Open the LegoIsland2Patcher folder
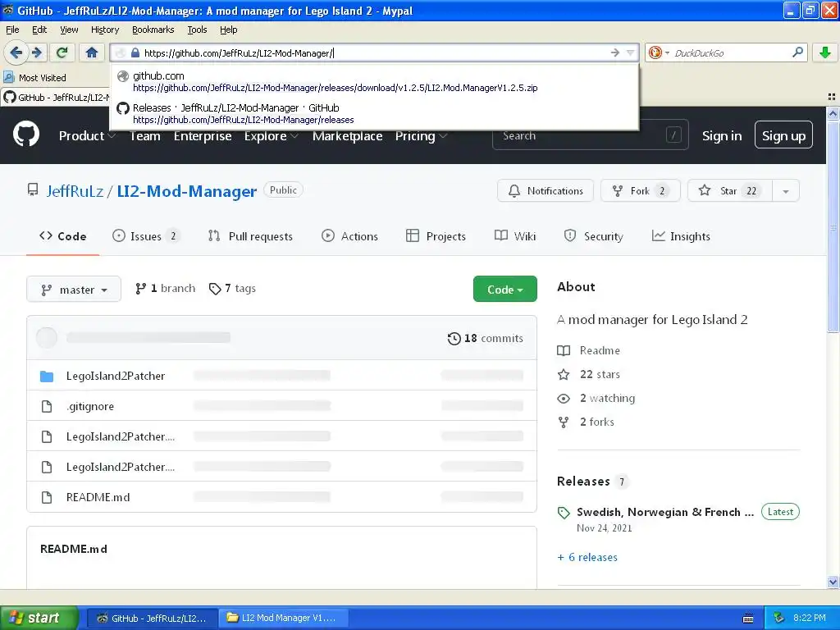 115,376
